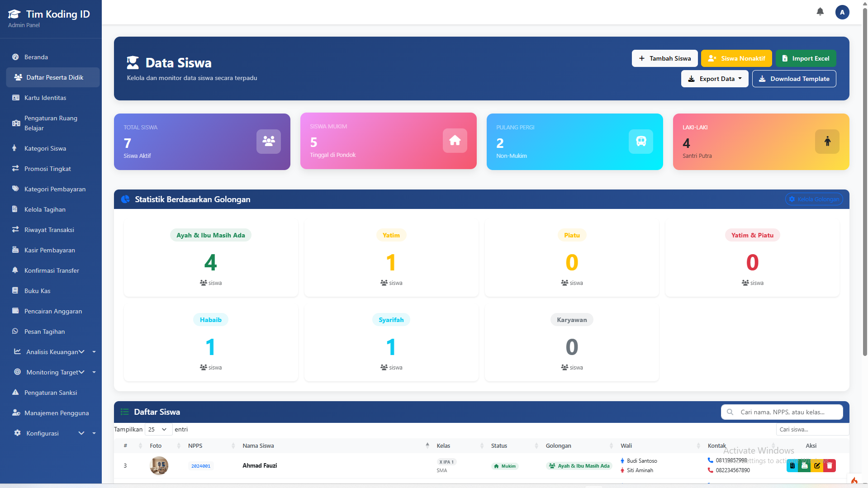Select the Kartu Identitas sidebar icon
Viewport: 868px width, 488px height.
point(15,97)
